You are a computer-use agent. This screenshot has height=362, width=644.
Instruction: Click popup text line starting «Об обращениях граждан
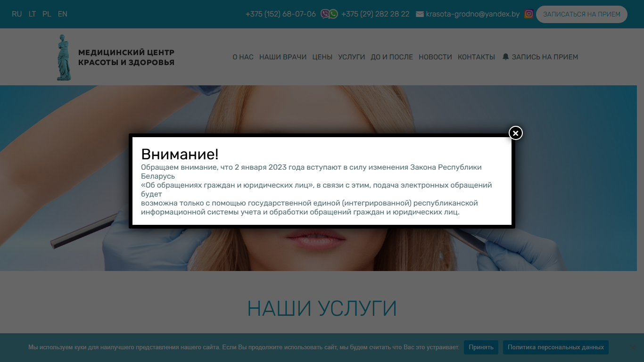(316, 185)
